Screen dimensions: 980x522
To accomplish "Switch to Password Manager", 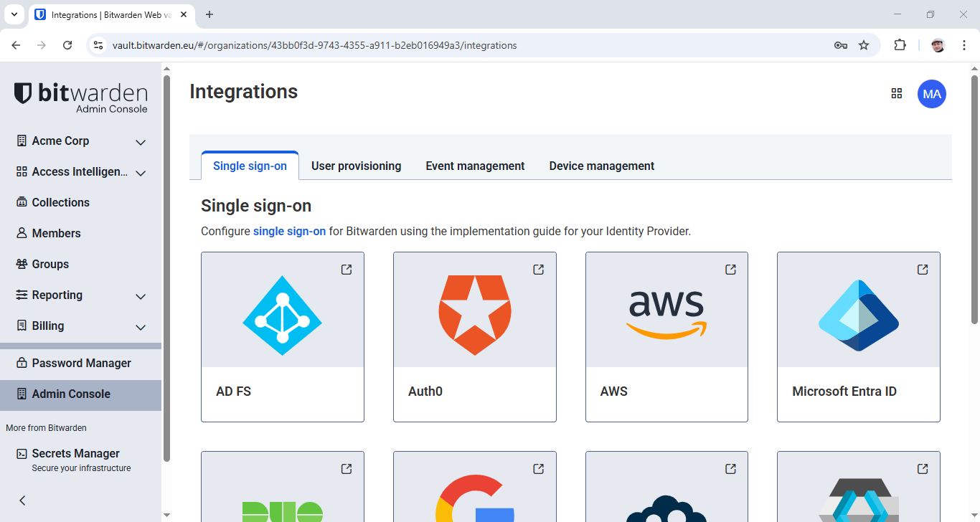I will tap(80, 363).
